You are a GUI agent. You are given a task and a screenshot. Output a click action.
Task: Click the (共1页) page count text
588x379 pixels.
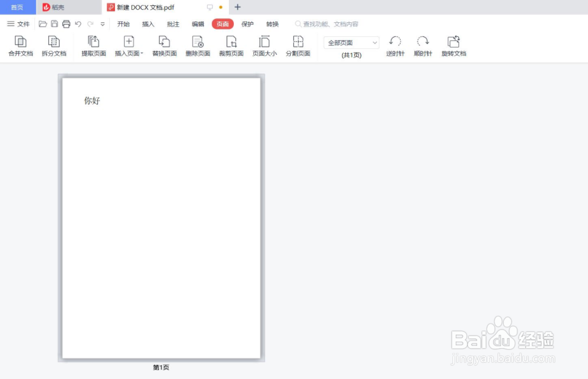tap(351, 55)
